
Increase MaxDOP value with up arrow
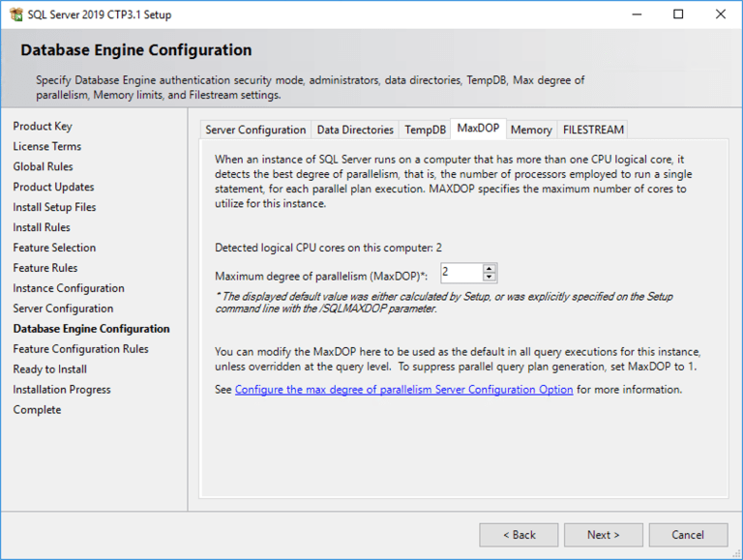coord(490,269)
